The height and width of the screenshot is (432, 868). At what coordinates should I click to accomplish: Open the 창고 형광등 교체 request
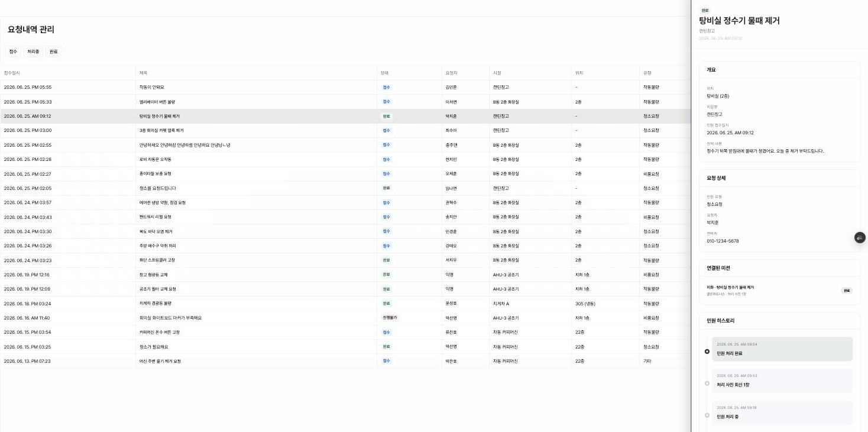[153, 275]
